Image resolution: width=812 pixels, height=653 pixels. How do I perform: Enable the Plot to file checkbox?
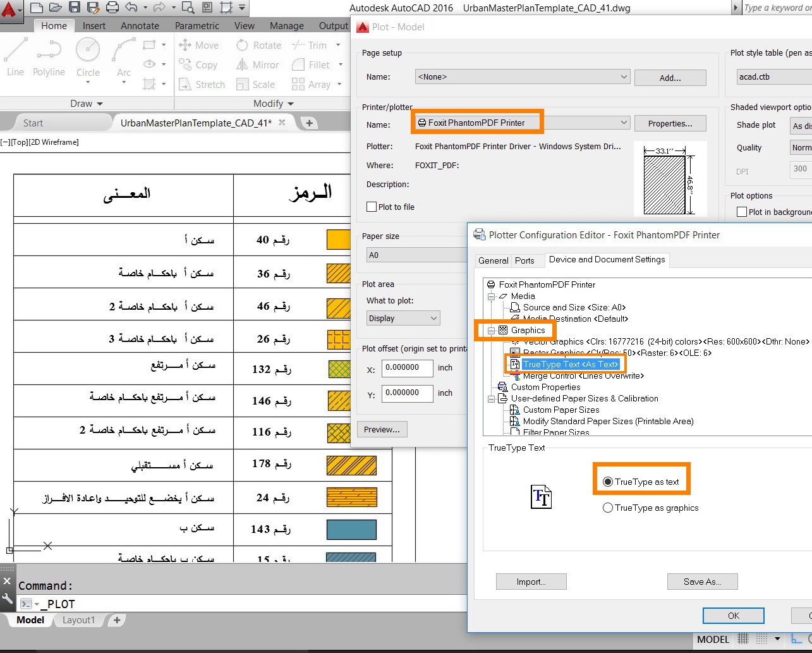point(372,207)
